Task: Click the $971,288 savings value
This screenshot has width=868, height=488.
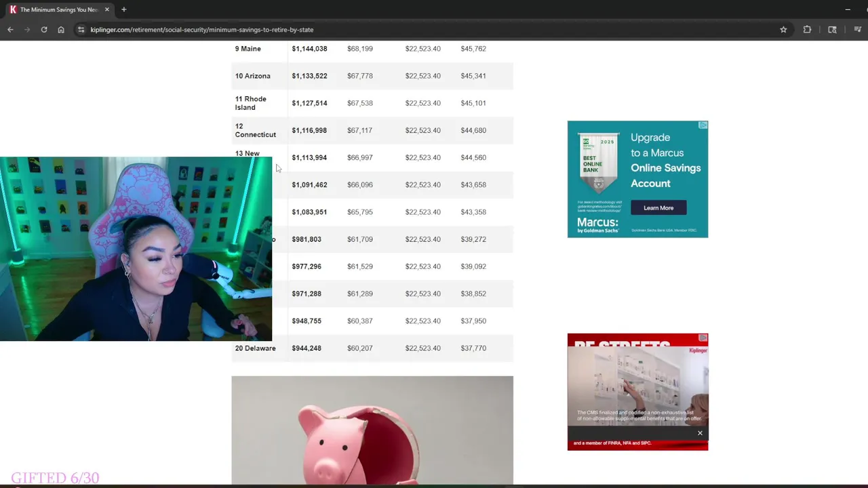Action: [x=307, y=293]
